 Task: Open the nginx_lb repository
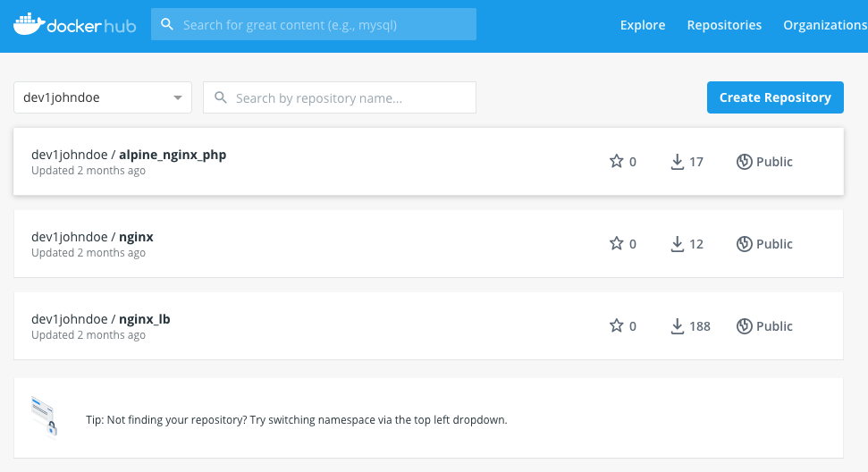(x=428, y=326)
